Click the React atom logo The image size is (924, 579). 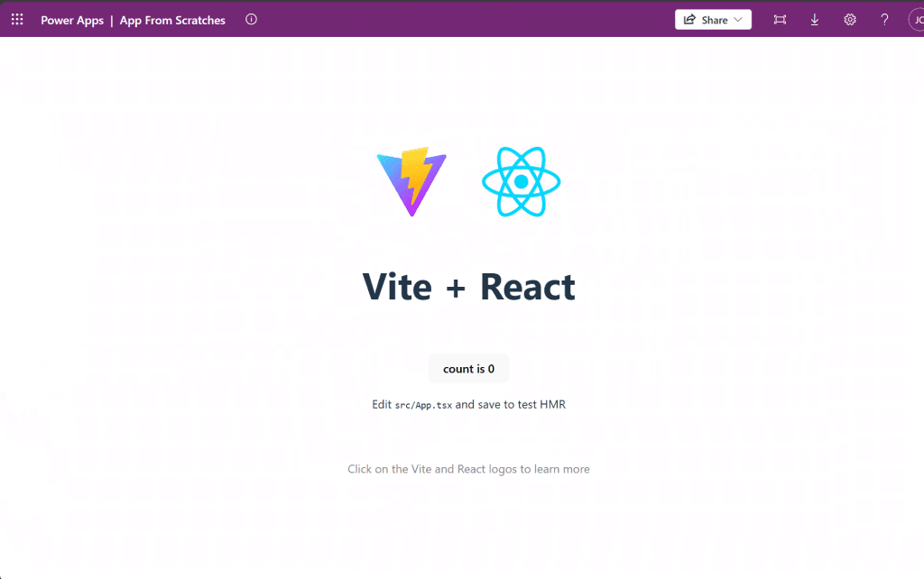pyautogui.click(x=521, y=182)
